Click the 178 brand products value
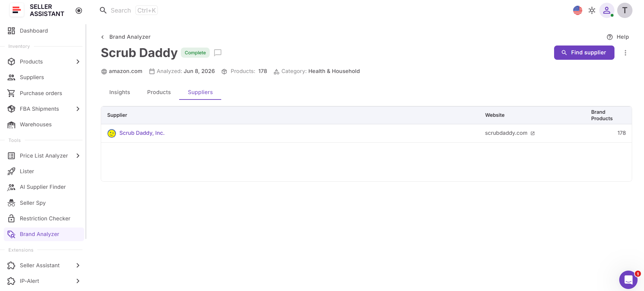The image size is (644, 291). point(622,133)
